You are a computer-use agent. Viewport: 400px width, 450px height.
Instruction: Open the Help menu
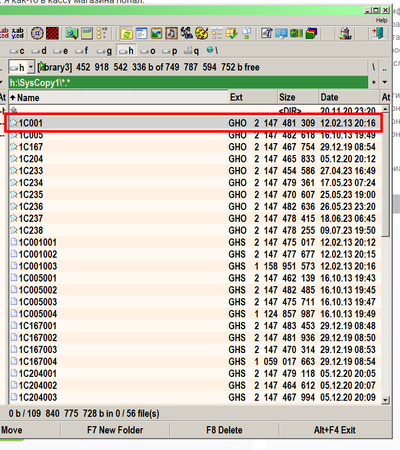382,21
